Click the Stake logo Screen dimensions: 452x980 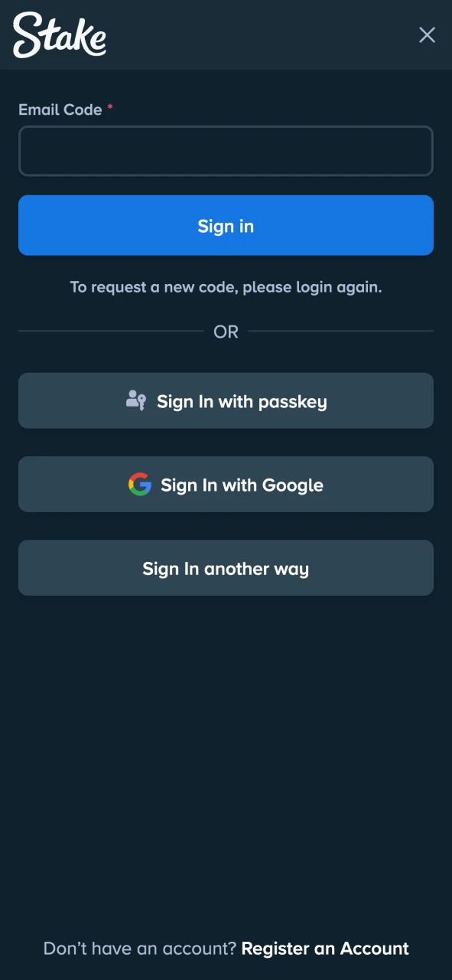pyautogui.click(x=58, y=34)
